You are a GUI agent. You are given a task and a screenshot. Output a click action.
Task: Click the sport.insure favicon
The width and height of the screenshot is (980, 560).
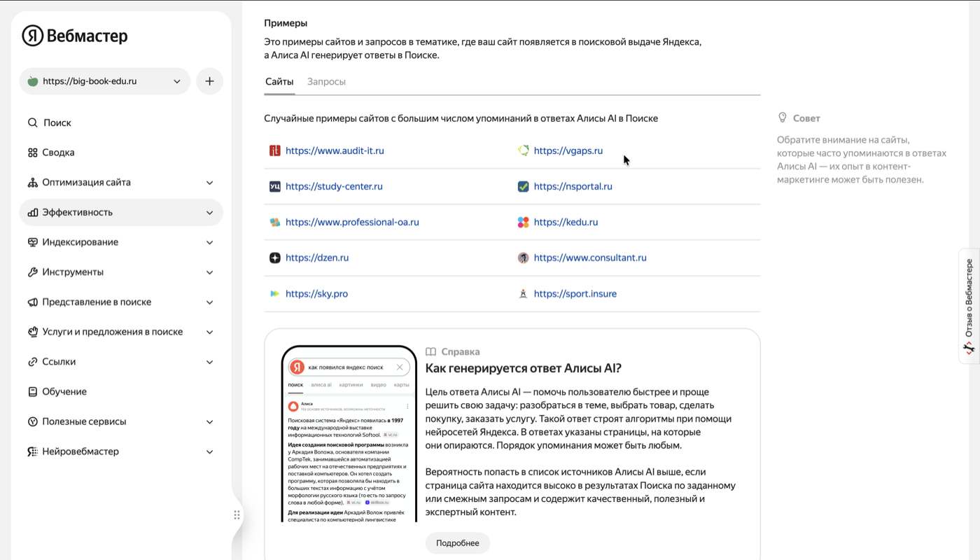(523, 294)
